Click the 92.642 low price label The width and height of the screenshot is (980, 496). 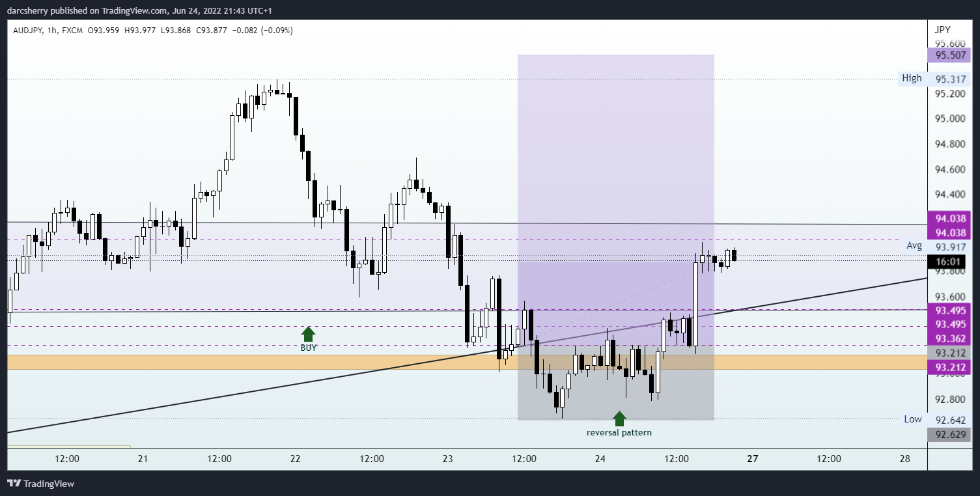(949, 420)
